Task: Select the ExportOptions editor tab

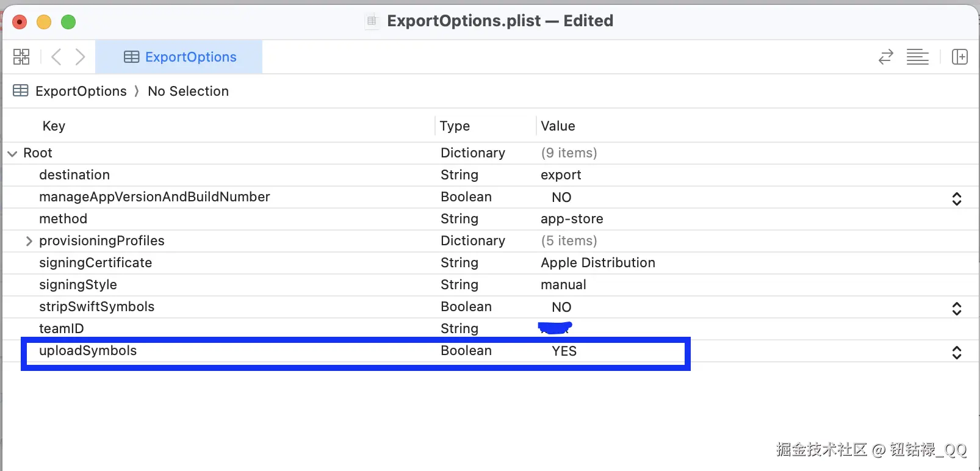Action: click(180, 57)
